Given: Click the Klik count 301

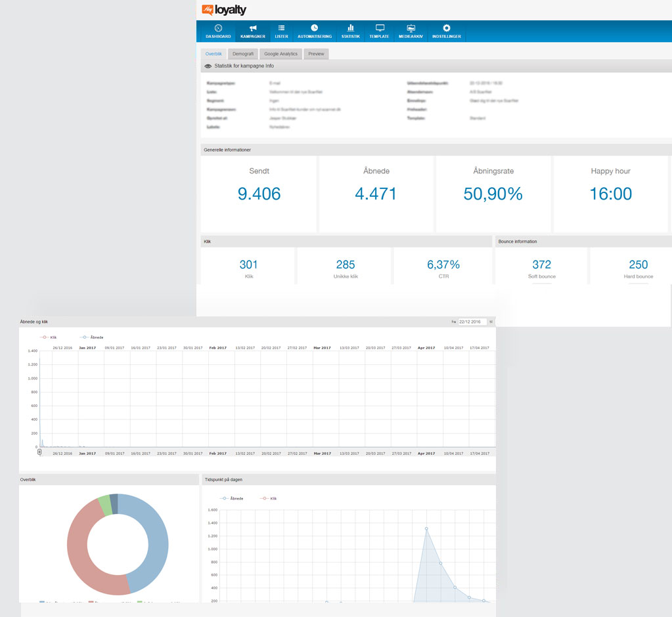Looking at the screenshot, I should click(248, 265).
